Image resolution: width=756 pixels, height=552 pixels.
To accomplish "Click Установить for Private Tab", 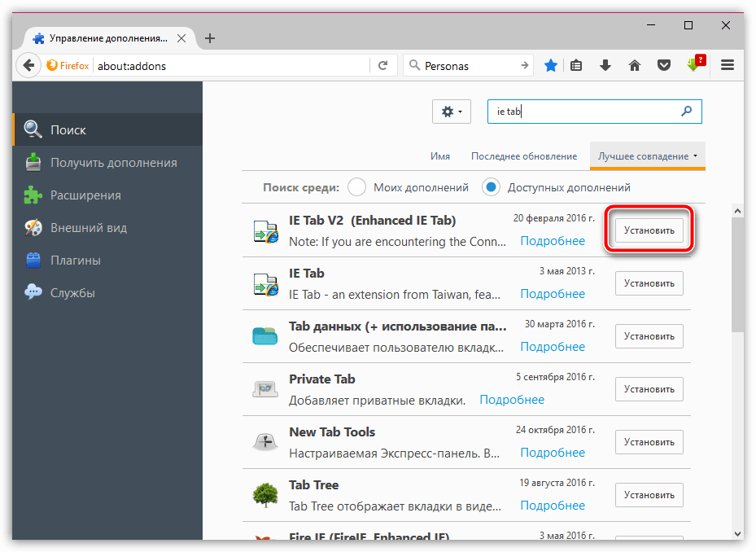I will tap(649, 389).
